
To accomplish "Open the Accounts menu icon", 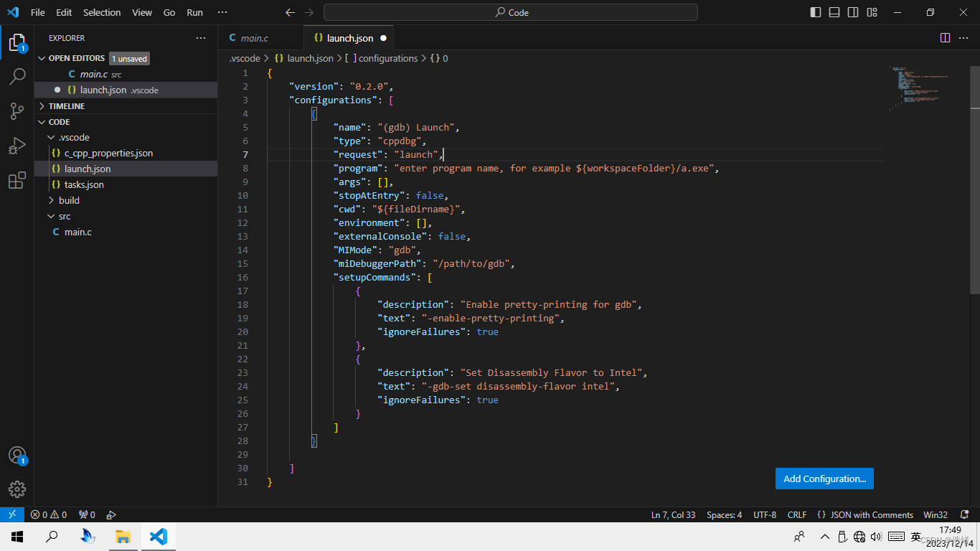I will point(17,455).
